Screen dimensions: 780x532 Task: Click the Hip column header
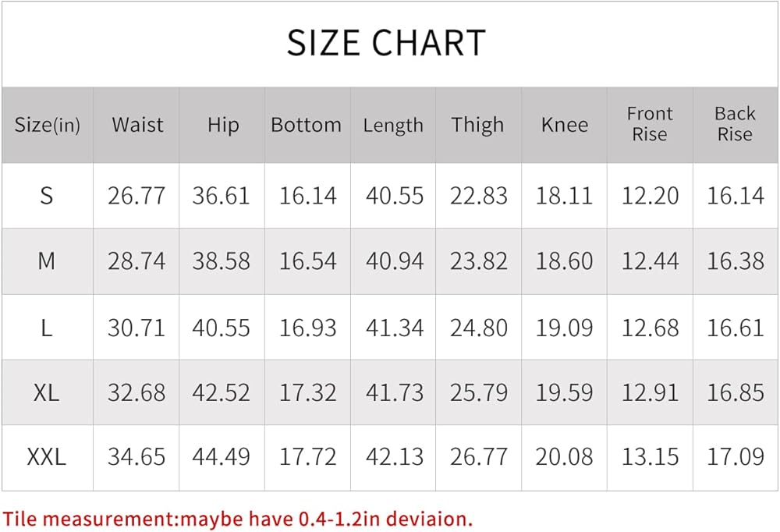[222, 125]
